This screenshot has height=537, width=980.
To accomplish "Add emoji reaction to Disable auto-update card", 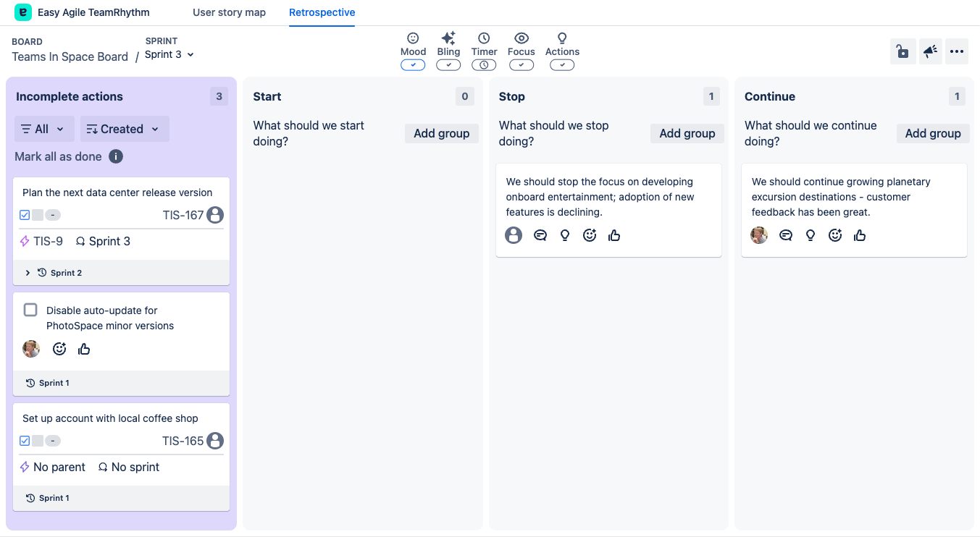I will coord(59,349).
